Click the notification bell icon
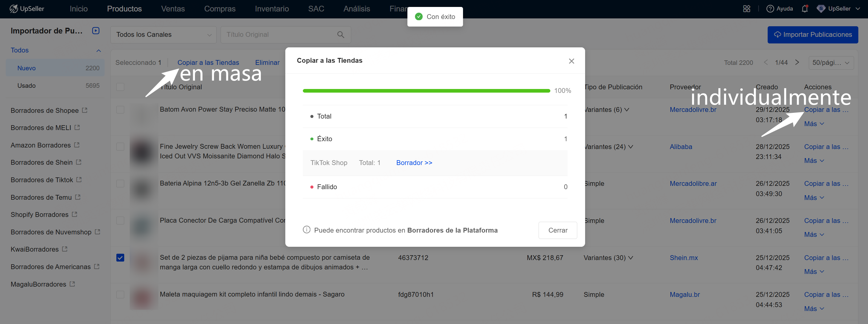 pos(805,9)
